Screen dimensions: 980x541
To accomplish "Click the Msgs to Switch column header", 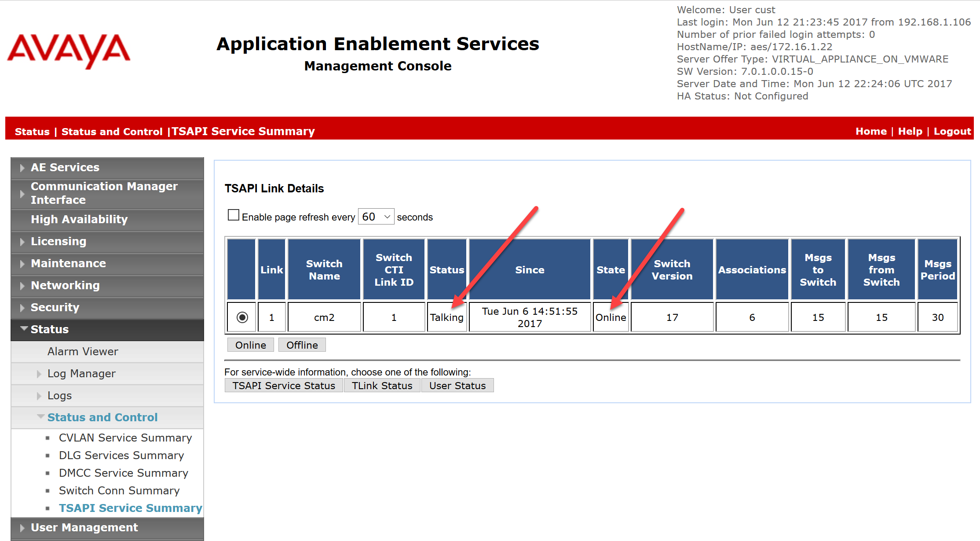I will 818,269.
